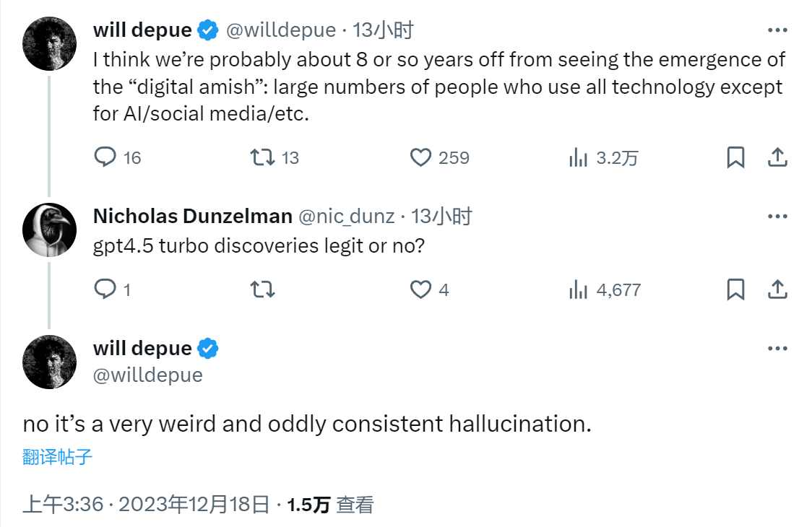The width and height of the screenshot is (812, 527).
Task: Open the 2023年12月18日 timestamp link
Action: pos(194,505)
